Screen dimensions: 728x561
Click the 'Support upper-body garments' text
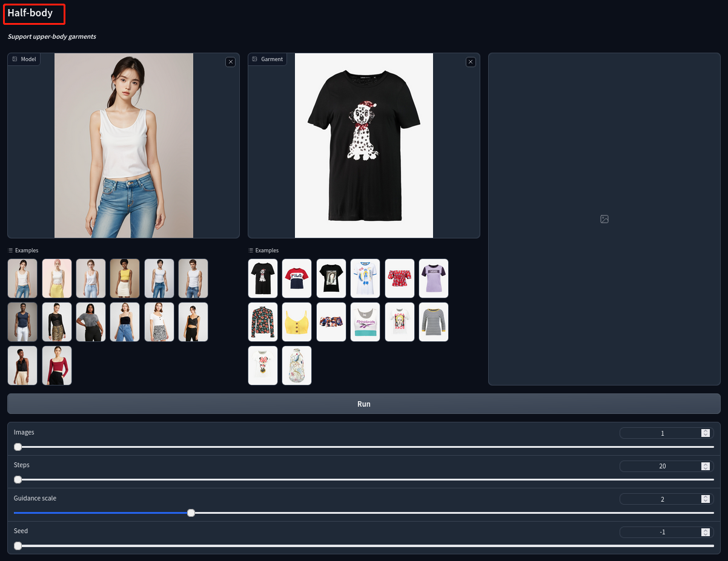coord(51,36)
